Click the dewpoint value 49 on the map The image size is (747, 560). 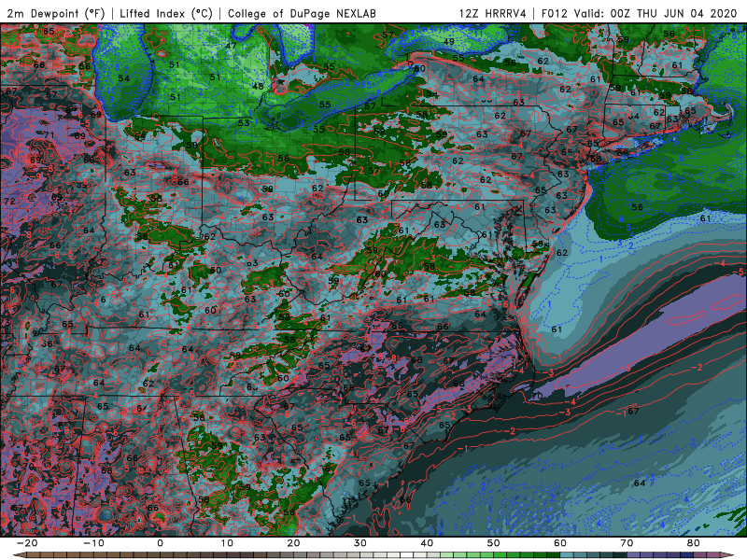(x=448, y=42)
